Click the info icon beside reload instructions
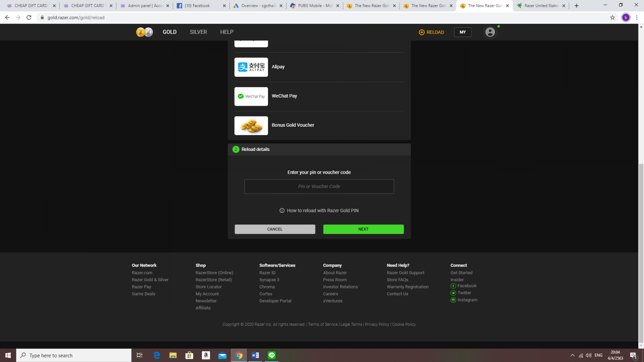The image size is (644, 362). coord(282,210)
